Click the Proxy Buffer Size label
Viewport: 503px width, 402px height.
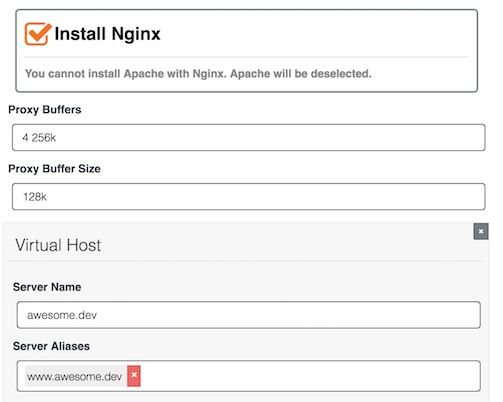54,169
